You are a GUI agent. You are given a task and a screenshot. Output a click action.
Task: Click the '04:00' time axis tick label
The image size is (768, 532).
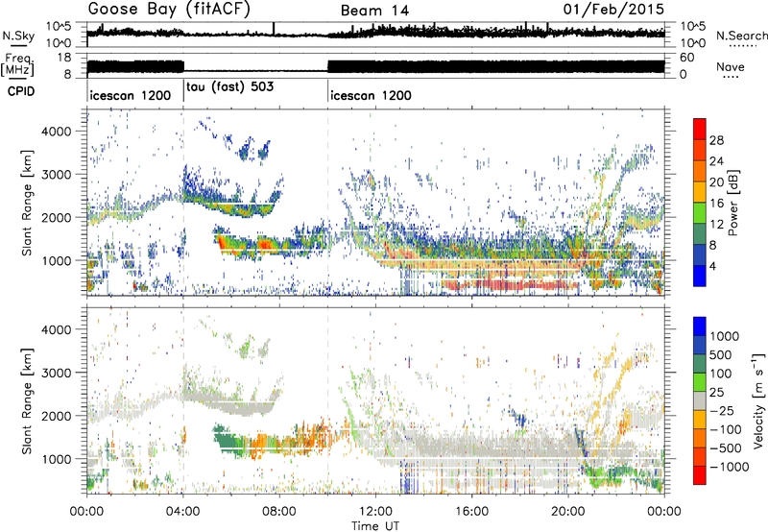pos(182,512)
